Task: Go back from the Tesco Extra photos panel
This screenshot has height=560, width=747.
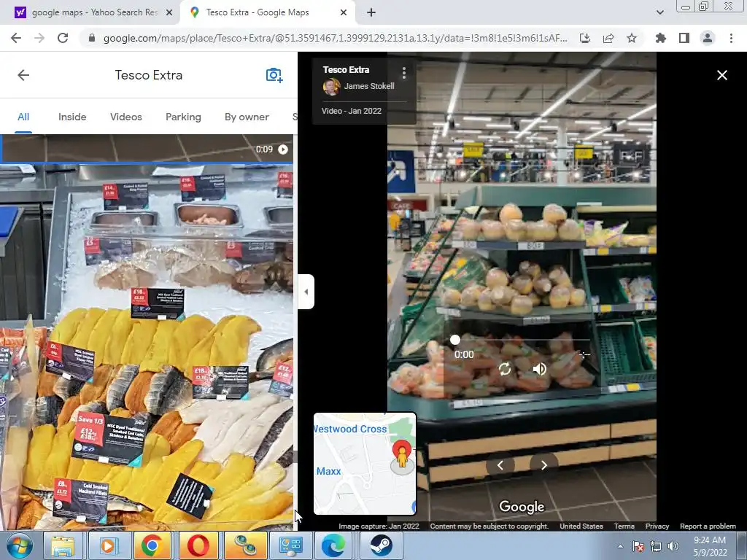Action: [x=23, y=75]
